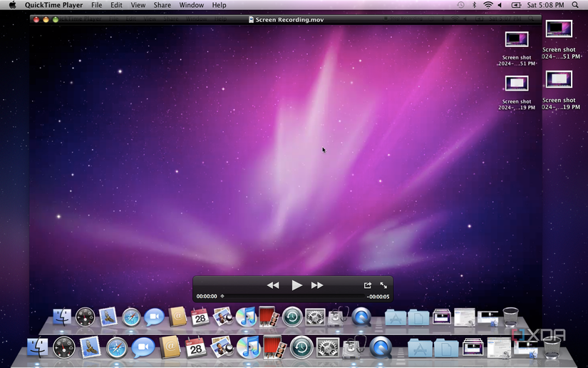Click the Bluetooth status icon
588x368 pixels.
pos(475,5)
